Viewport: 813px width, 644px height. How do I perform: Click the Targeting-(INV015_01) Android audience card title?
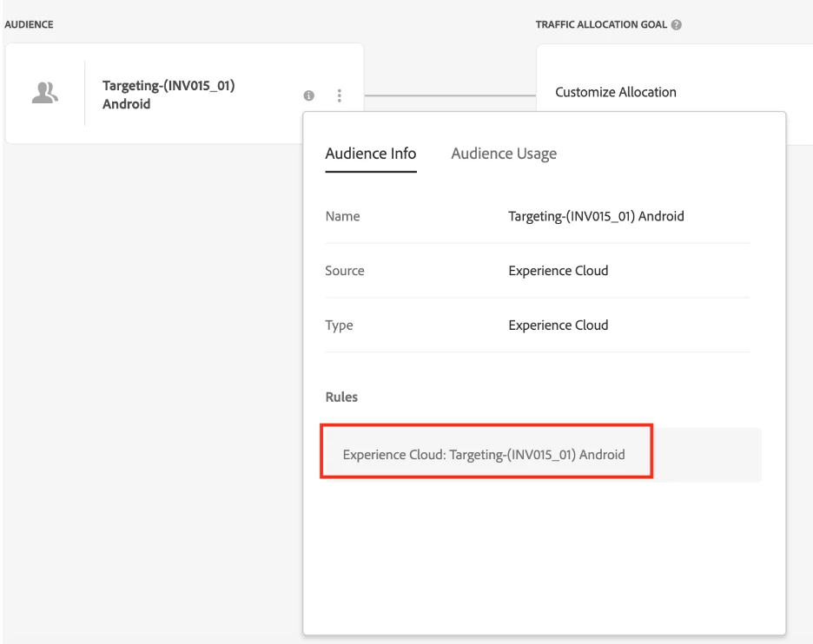coord(169,95)
